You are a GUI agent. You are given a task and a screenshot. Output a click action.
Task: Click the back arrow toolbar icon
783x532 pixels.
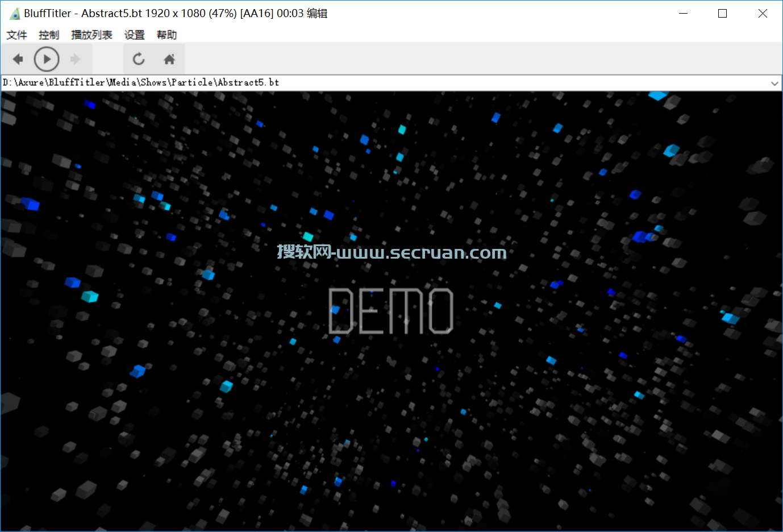[18, 59]
